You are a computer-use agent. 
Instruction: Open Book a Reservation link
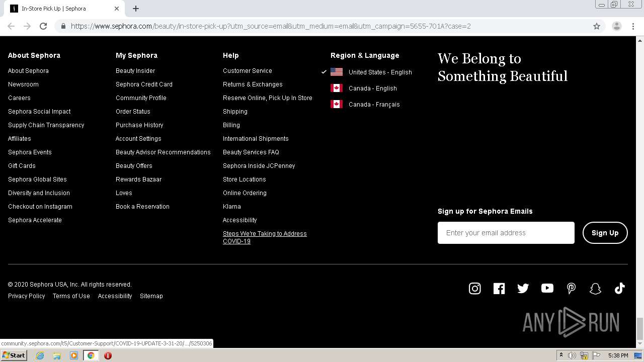142,207
